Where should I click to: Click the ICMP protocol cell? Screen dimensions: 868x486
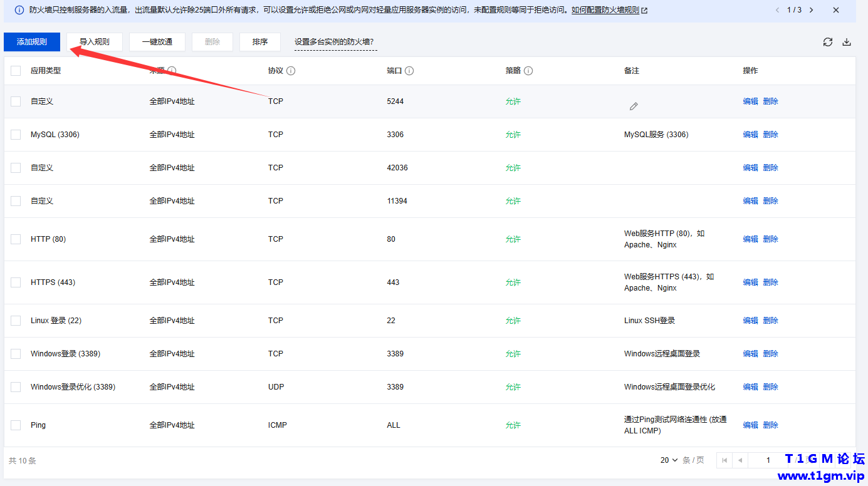coord(278,425)
